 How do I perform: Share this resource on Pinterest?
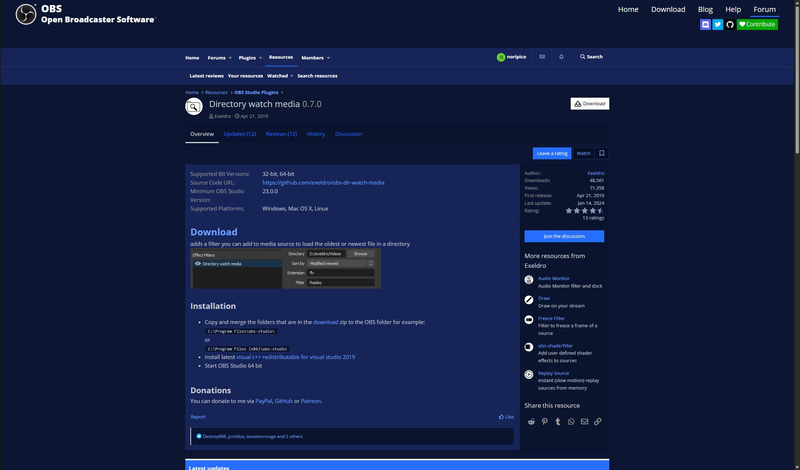click(544, 422)
